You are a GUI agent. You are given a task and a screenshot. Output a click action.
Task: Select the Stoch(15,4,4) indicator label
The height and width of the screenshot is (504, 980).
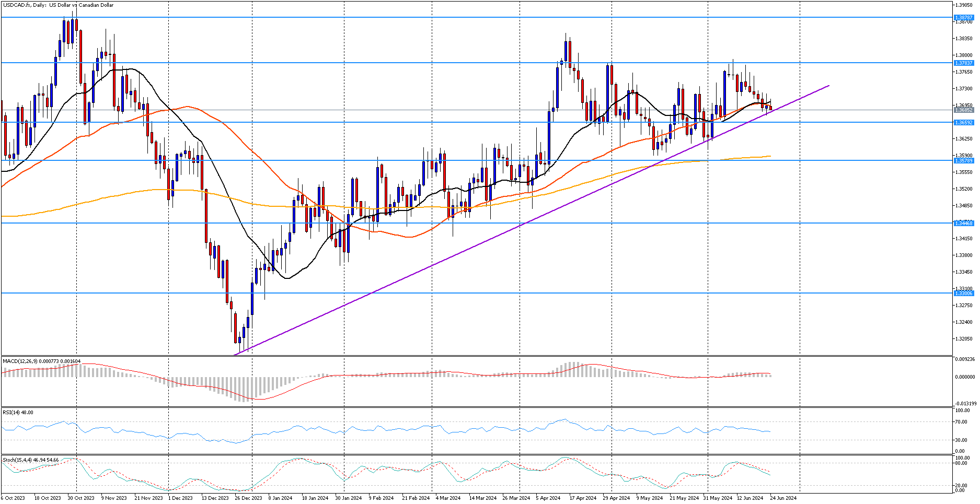pyautogui.click(x=30, y=460)
